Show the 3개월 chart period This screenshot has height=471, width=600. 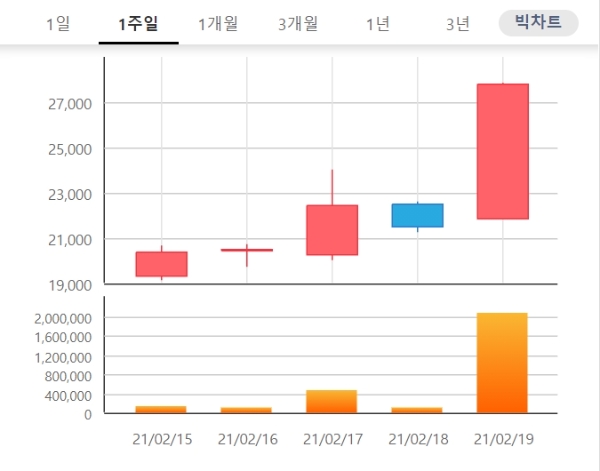[298, 24]
